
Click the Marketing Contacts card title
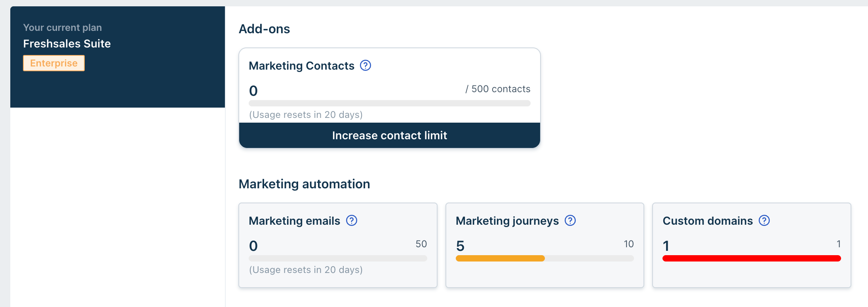point(301,66)
